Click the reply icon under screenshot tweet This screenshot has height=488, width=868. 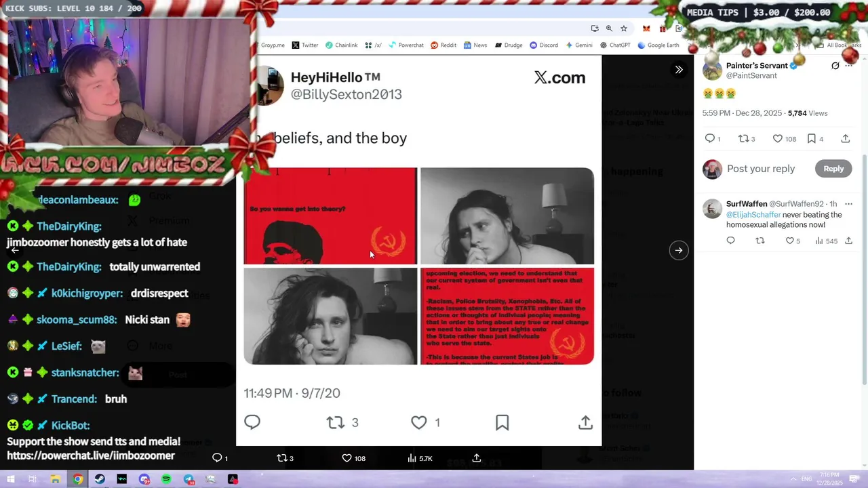(252, 422)
